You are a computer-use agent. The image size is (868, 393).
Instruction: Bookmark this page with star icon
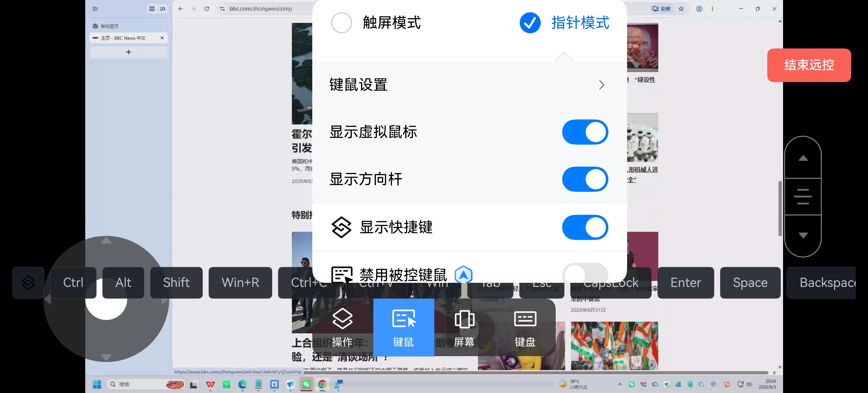(681, 9)
